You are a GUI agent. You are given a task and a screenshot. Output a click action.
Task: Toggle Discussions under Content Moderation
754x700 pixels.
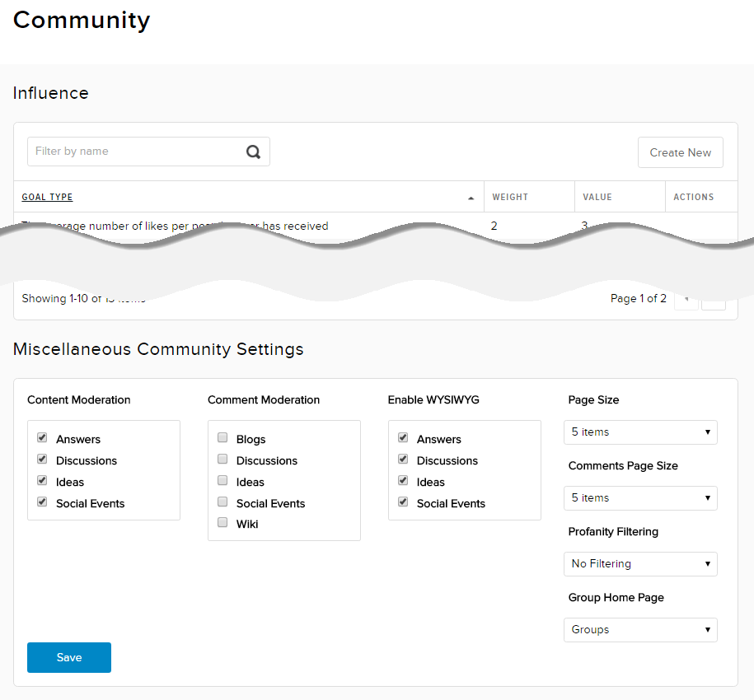tap(42, 460)
